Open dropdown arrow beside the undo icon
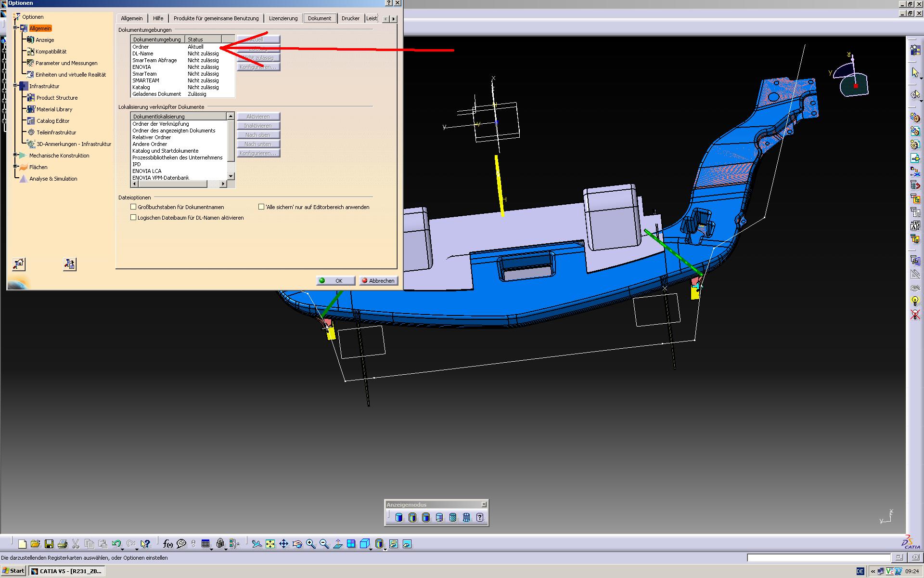The width and height of the screenshot is (924, 578). point(122,549)
